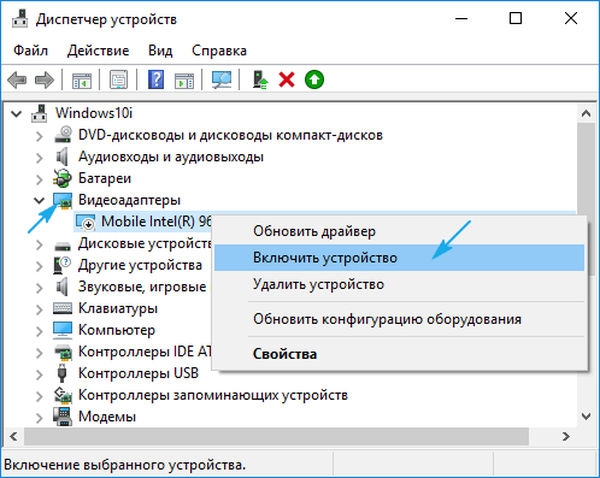Collapse the Видеоадаптеры category

coord(39,200)
